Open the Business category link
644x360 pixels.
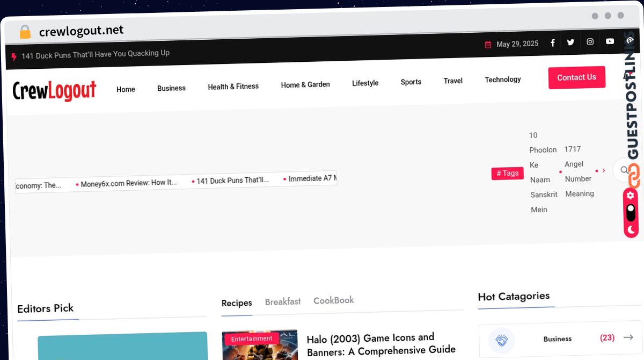[558, 339]
